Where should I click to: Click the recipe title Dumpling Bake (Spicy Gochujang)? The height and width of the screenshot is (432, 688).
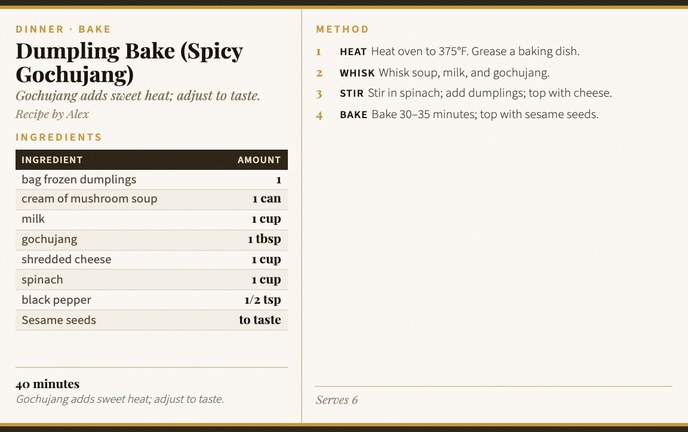coord(129,62)
